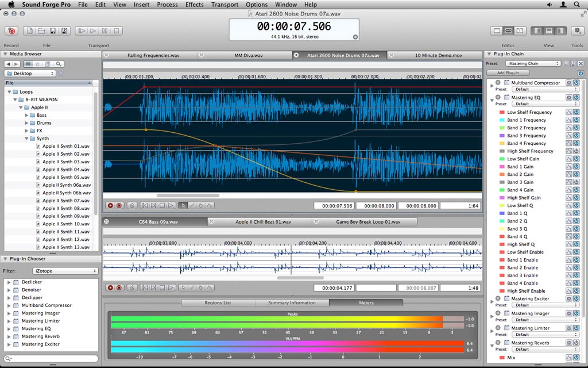Toggle power bypass for Mastering EQ plug-in
Viewport: 588px width, 368px height.
click(576, 98)
